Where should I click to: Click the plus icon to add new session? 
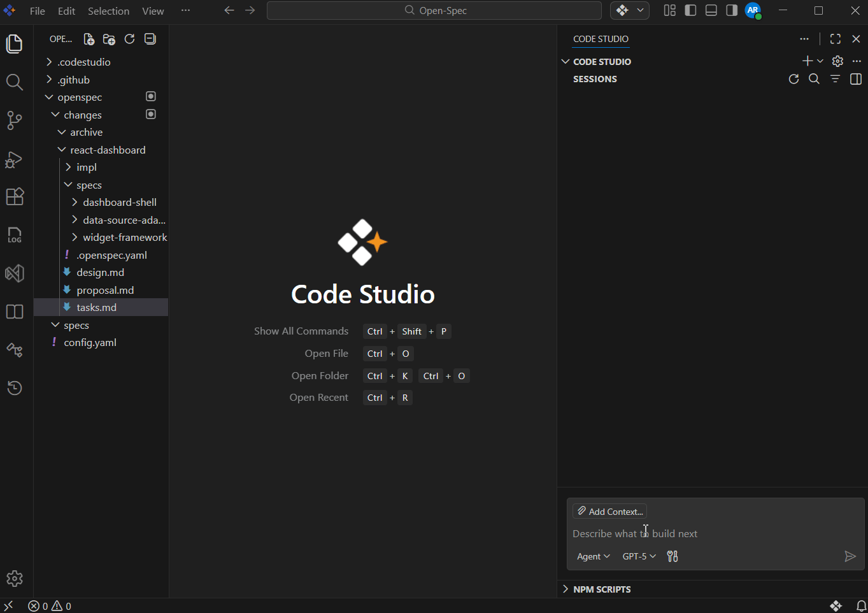pos(807,61)
